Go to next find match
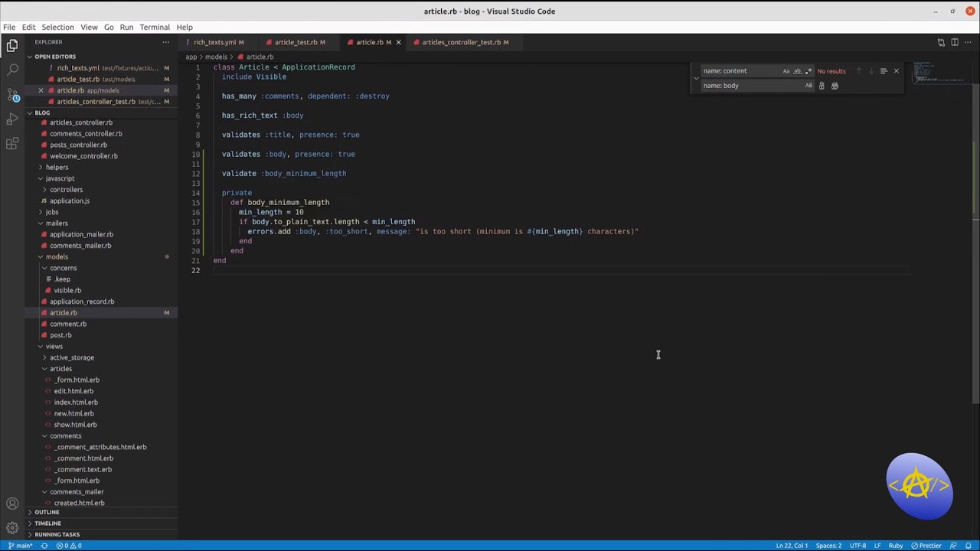Viewport: 980px width, 551px height. coord(871,71)
